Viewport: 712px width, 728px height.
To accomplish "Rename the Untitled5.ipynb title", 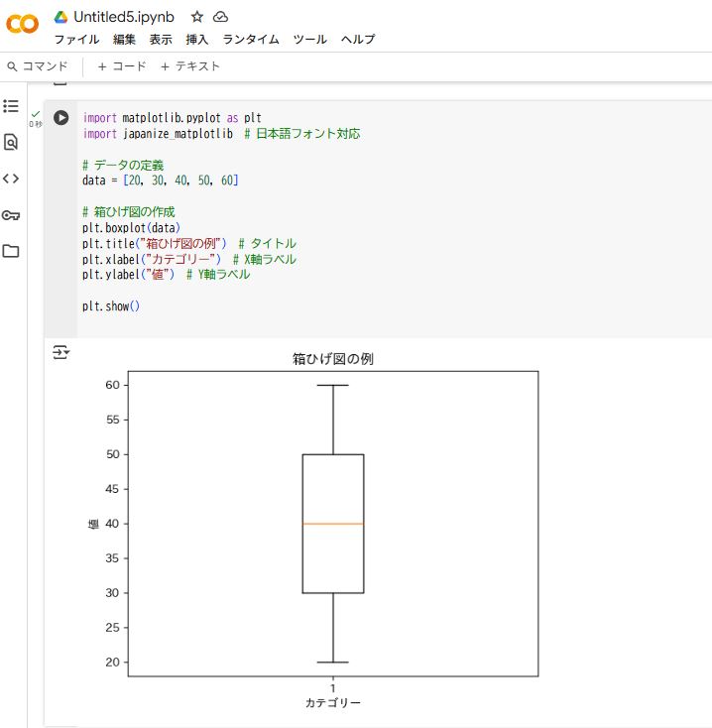I will (124, 17).
